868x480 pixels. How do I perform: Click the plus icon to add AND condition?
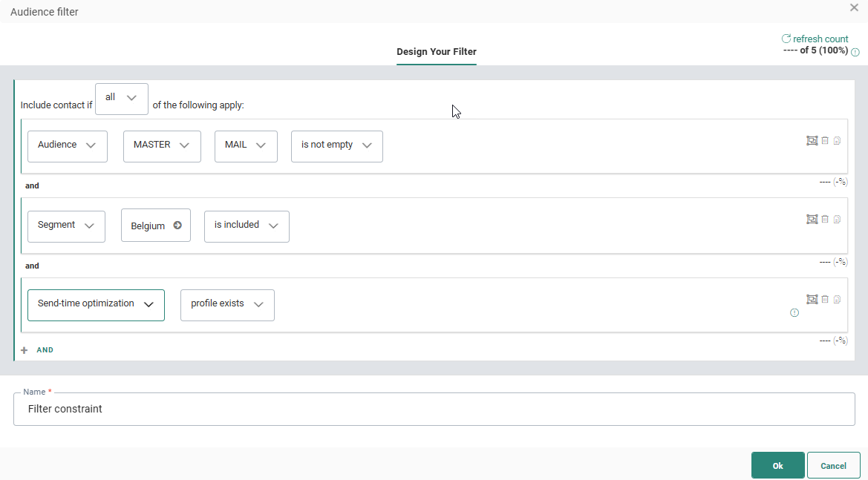[25, 350]
